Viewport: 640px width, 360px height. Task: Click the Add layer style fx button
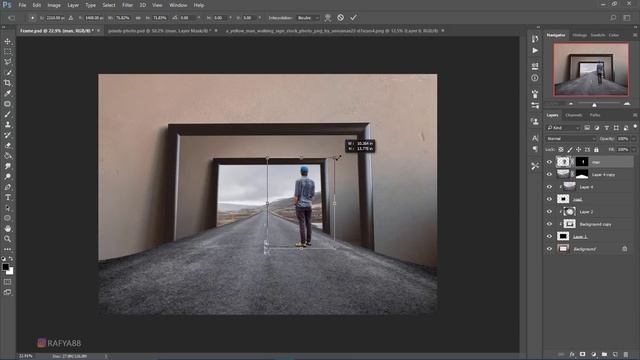[572, 354]
